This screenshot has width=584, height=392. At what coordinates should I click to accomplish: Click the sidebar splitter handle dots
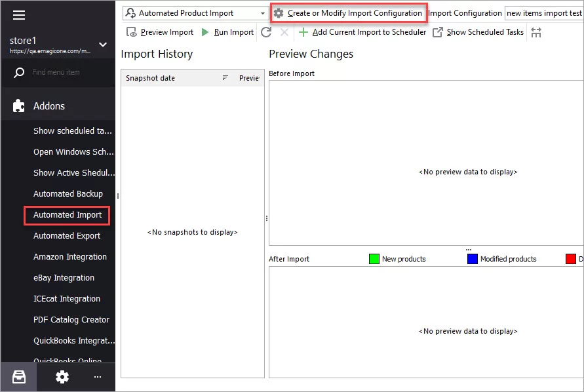pyautogui.click(x=118, y=195)
